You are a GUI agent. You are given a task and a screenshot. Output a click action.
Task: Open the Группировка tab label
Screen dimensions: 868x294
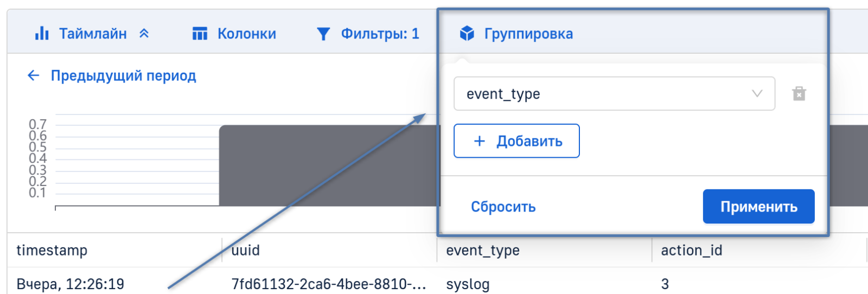(x=528, y=34)
